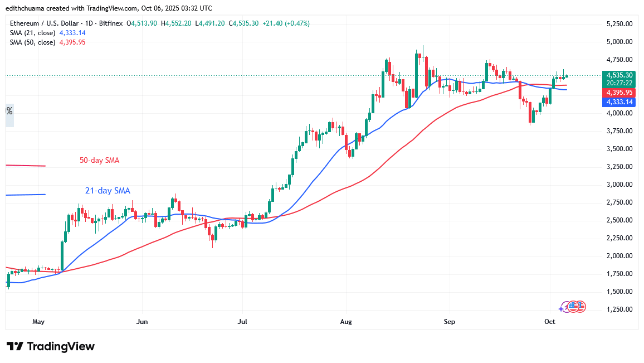
Task: Click the Aug label on the time axis
Action: pyautogui.click(x=346, y=322)
